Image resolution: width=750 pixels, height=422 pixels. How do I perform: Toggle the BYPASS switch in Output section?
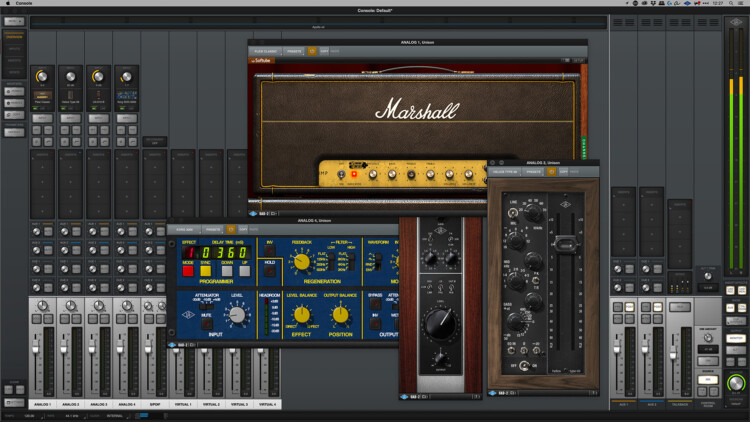[x=375, y=304]
